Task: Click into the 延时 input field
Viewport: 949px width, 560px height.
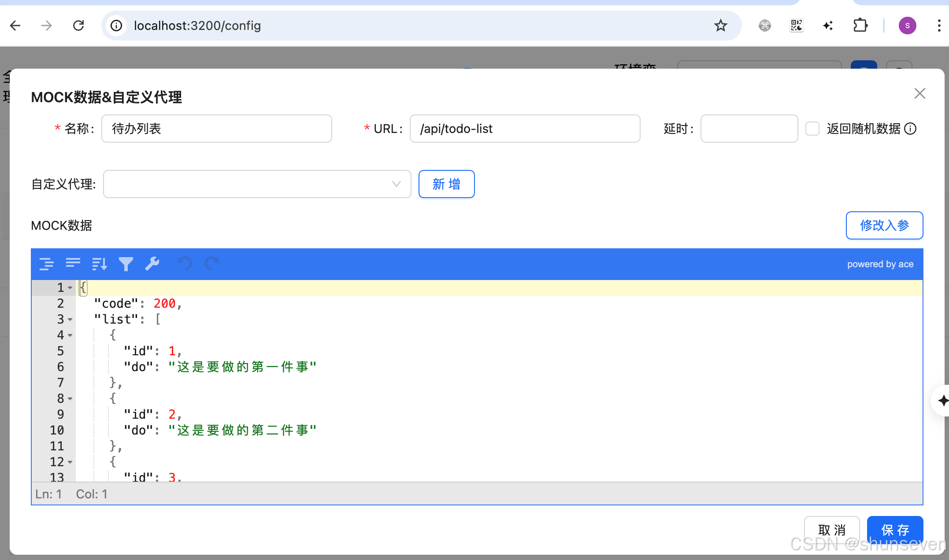Action: pos(749,129)
